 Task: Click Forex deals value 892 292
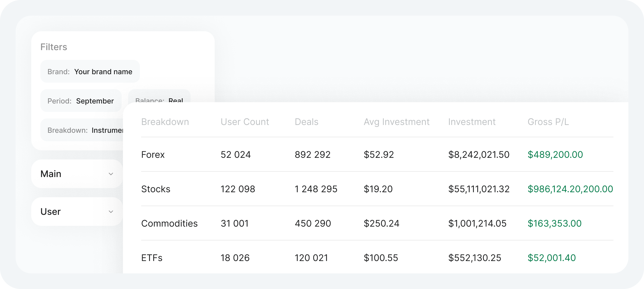tap(313, 155)
